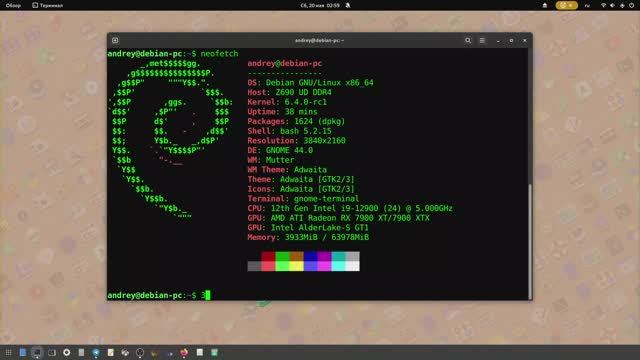
Task: Open the terminal search tool
Action: pyautogui.click(x=468, y=40)
